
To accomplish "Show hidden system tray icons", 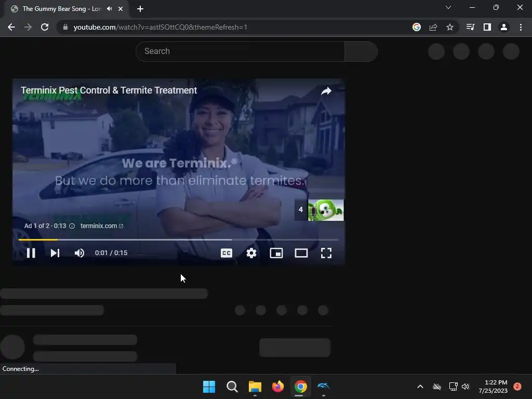I will [420, 387].
